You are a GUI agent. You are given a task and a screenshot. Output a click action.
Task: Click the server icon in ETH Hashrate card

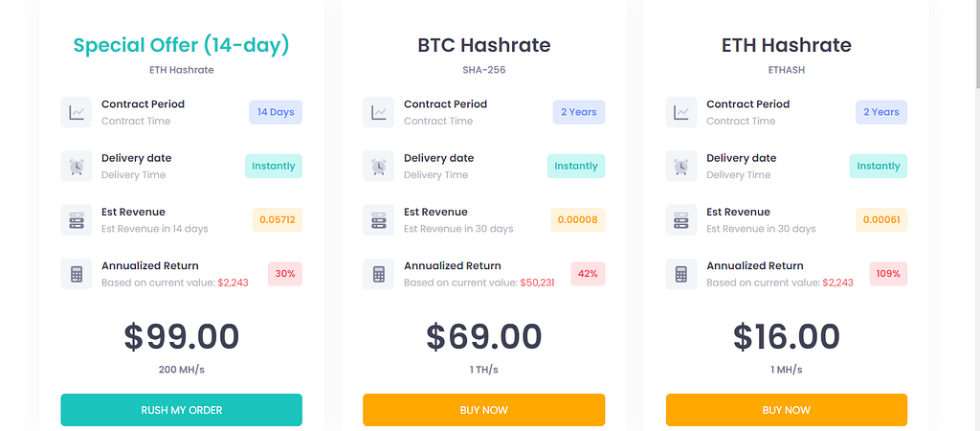(681, 220)
